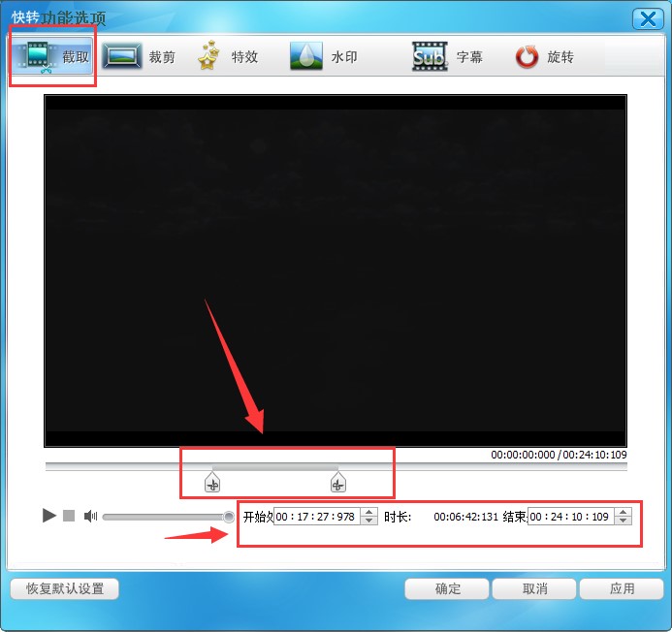672x632 pixels.
Task: Confirm with the 确定 button
Action: point(447,588)
